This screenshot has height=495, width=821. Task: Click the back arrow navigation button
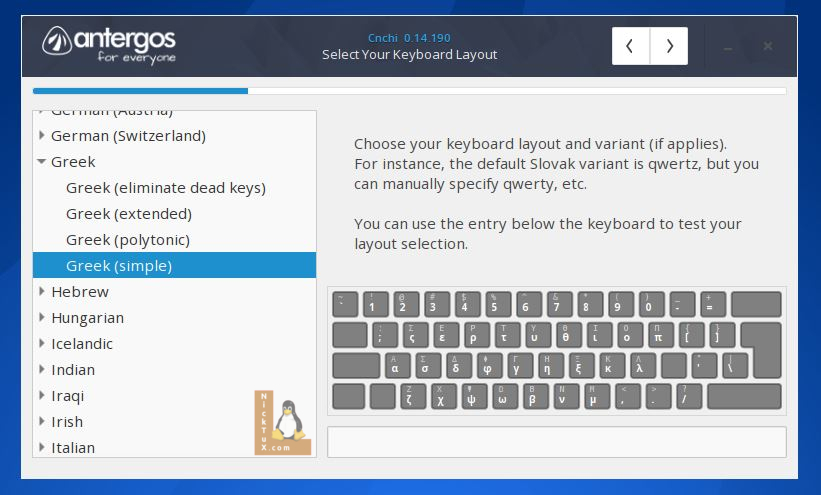coord(630,46)
